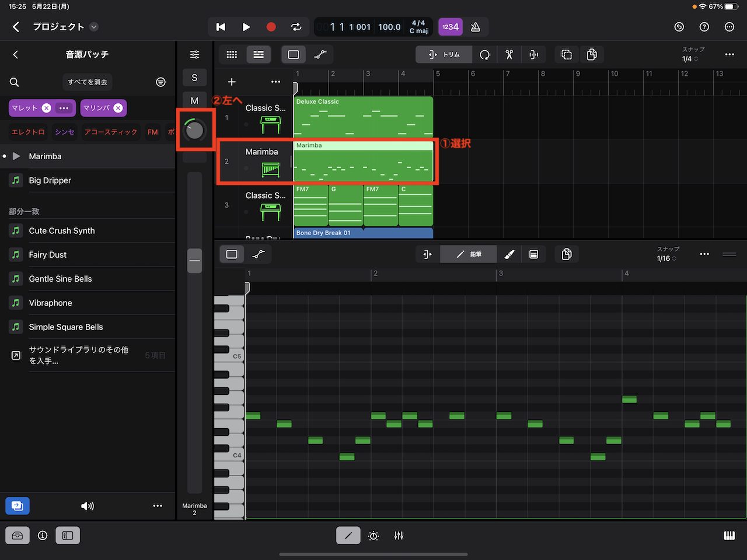Open the help question mark icon
This screenshot has height=560, width=747.
point(704,27)
